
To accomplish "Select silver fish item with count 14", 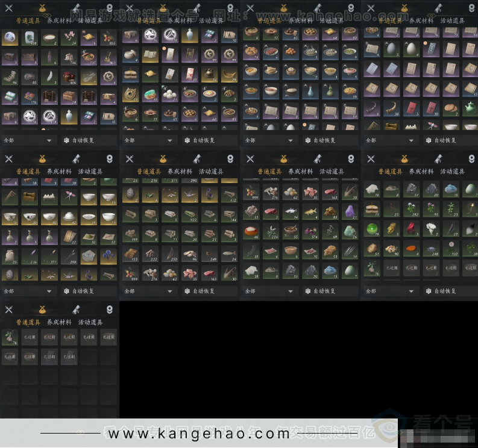I will tap(291, 212).
